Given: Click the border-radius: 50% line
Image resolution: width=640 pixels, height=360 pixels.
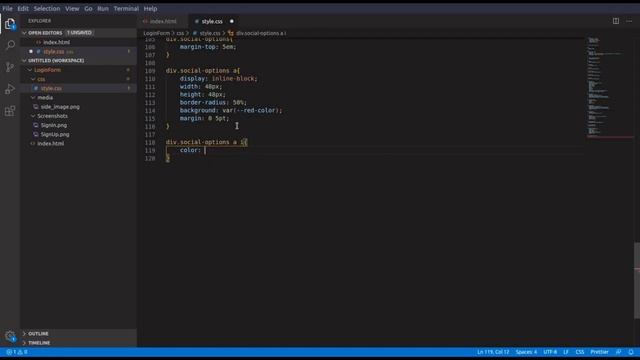Looking at the screenshot, I should click(213, 102).
